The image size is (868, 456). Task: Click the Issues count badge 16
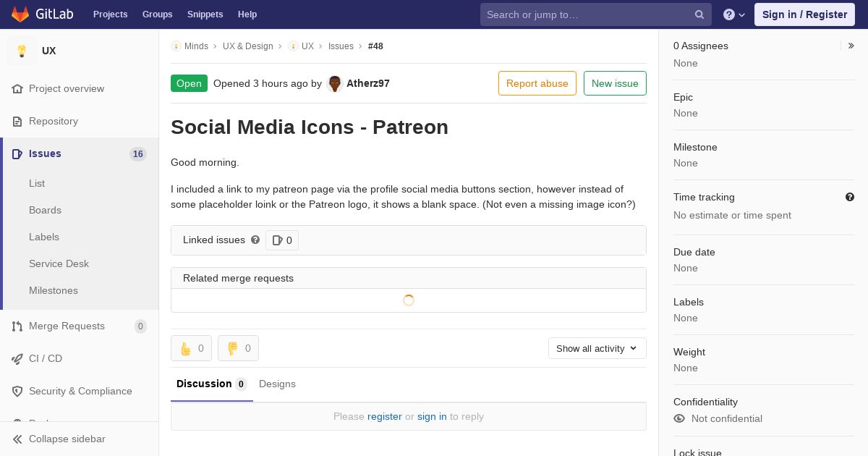[x=138, y=153]
